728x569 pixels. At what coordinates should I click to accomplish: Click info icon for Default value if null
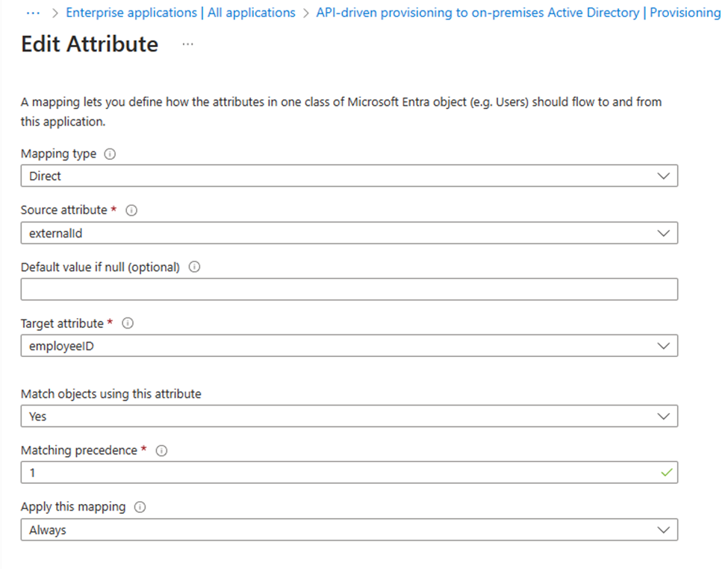pos(195,267)
